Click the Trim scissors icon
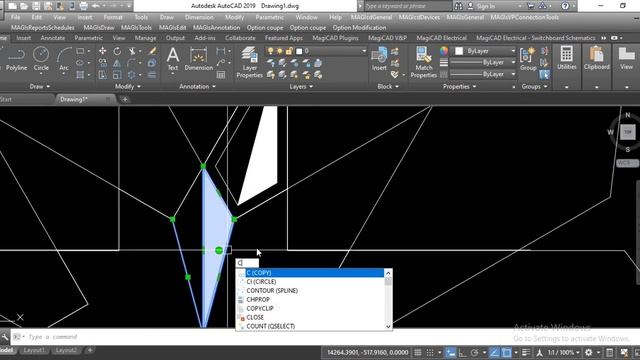Screen dimensions: 640x360 coord(131,51)
